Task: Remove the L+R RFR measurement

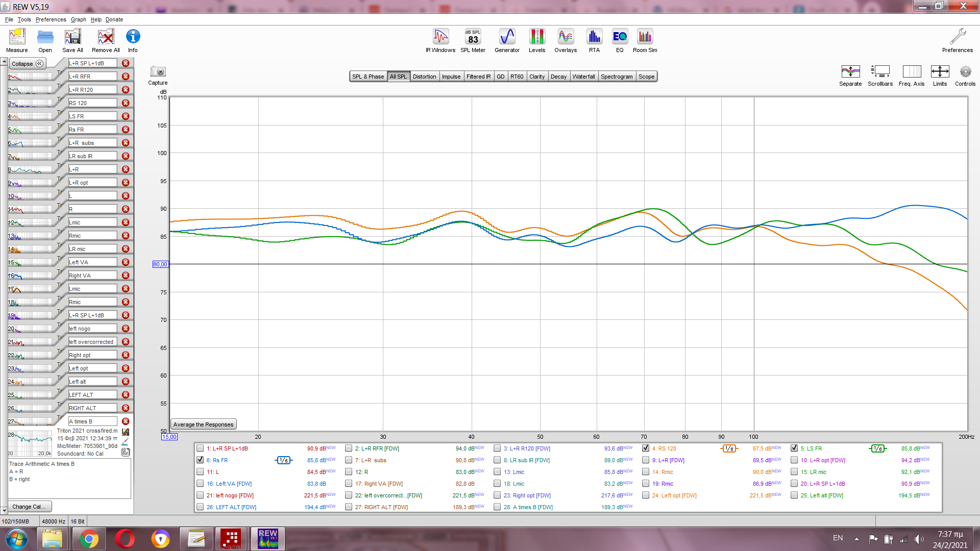Action: tap(126, 77)
